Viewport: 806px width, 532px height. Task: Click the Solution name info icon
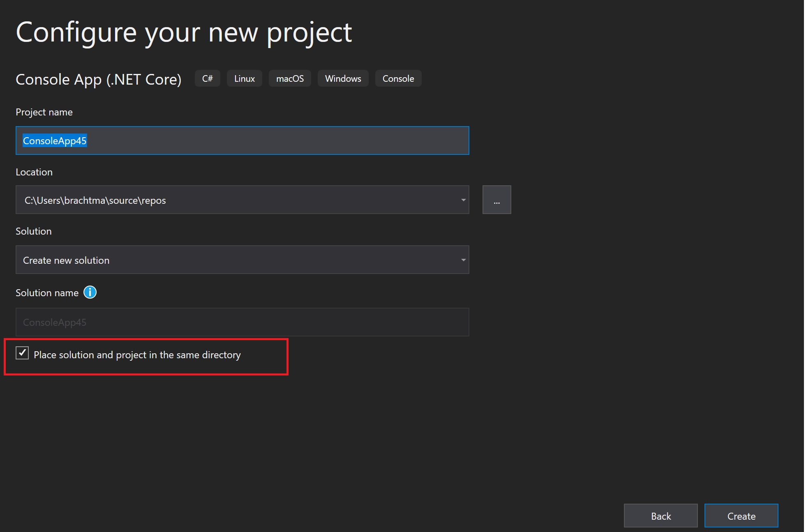click(x=90, y=292)
